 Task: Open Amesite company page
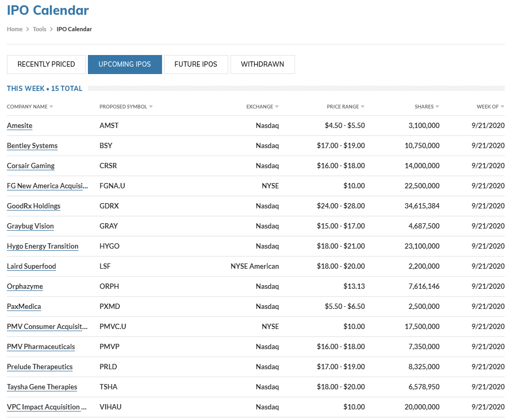pyautogui.click(x=20, y=126)
